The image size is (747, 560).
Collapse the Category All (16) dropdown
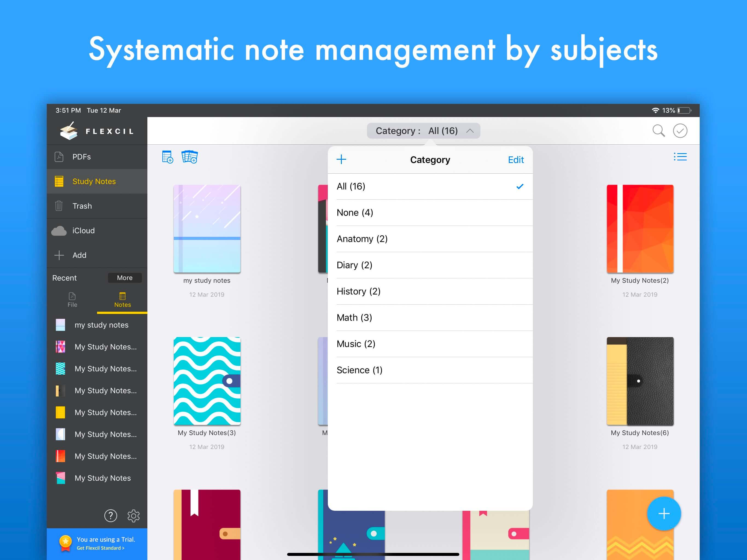[x=424, y=131]
